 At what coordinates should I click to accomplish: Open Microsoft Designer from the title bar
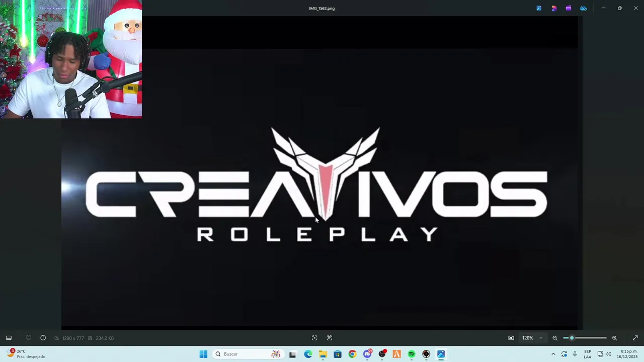pyautogui.click(x=554, y=8)
